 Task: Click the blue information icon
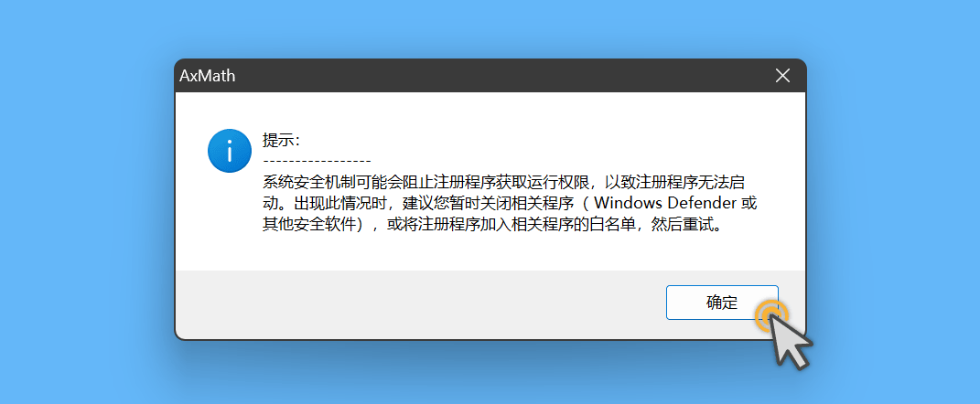230,151
